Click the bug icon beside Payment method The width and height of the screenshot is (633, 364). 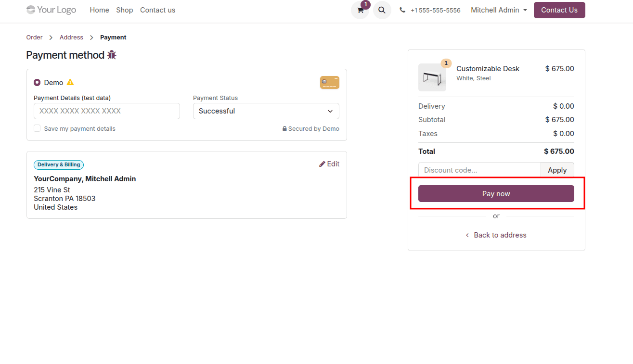coord(112,55)
